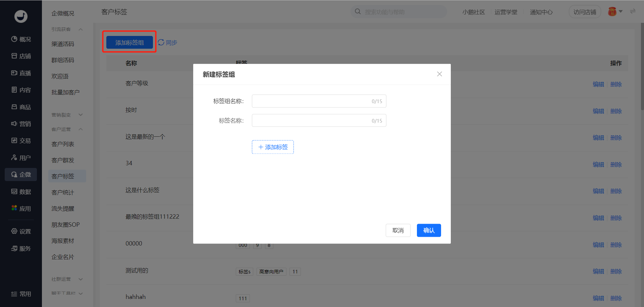
Task: Open the 通知中心 link
Action: pos(541,12)
